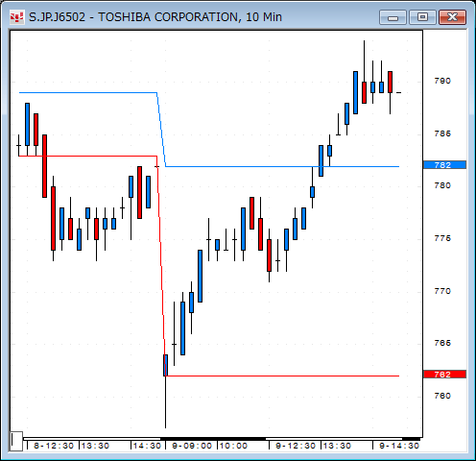The height and width of the screenshot is (461, 476).
Task: Click the blue 782 price marker
Action: [444, 165]
